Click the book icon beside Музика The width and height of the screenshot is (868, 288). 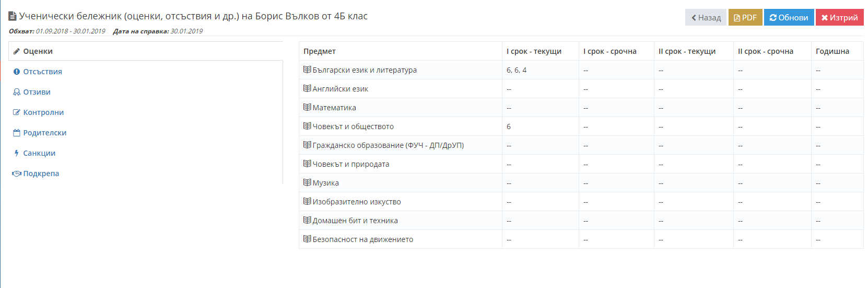pyautogui.click(x=307, y=182)
